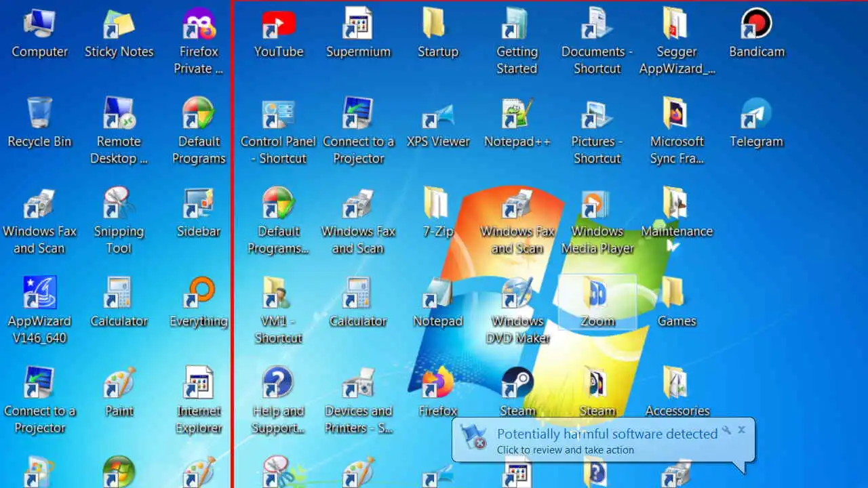Select the Firefox Private shortcut
This screenshot has height=488, width=868.
tap(199, 41)
